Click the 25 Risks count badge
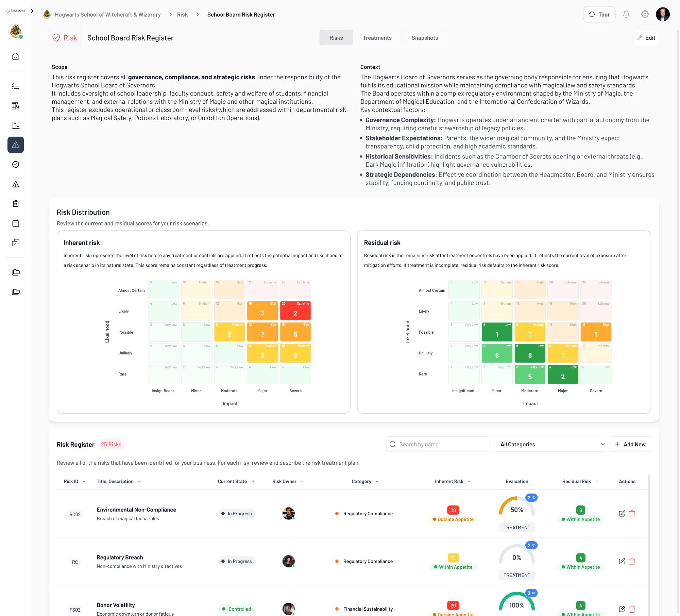The height and width of the screenshot is (616, 680). point(111,444)
